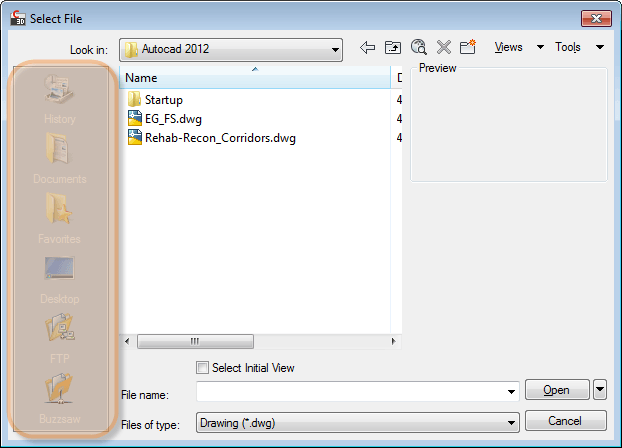This screenshot has height=448, width=622.
Task: Enable the Select Initial View checkbox
Action: tap(202, 367)
